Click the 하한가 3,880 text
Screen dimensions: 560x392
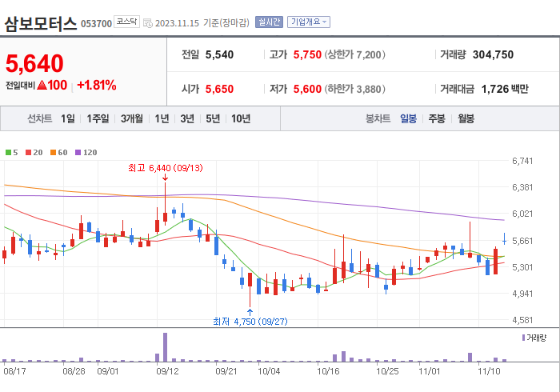354,89
